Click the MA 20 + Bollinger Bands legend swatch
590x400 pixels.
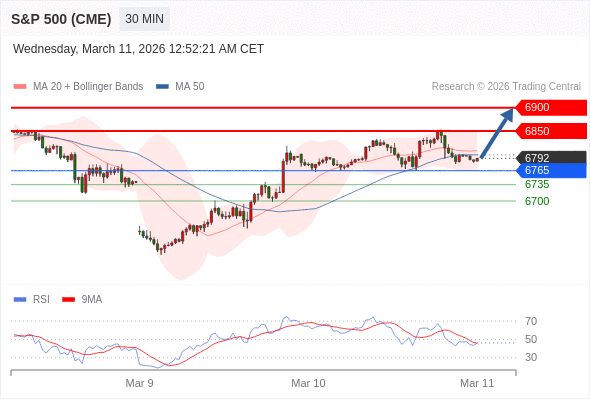point(20,87)
